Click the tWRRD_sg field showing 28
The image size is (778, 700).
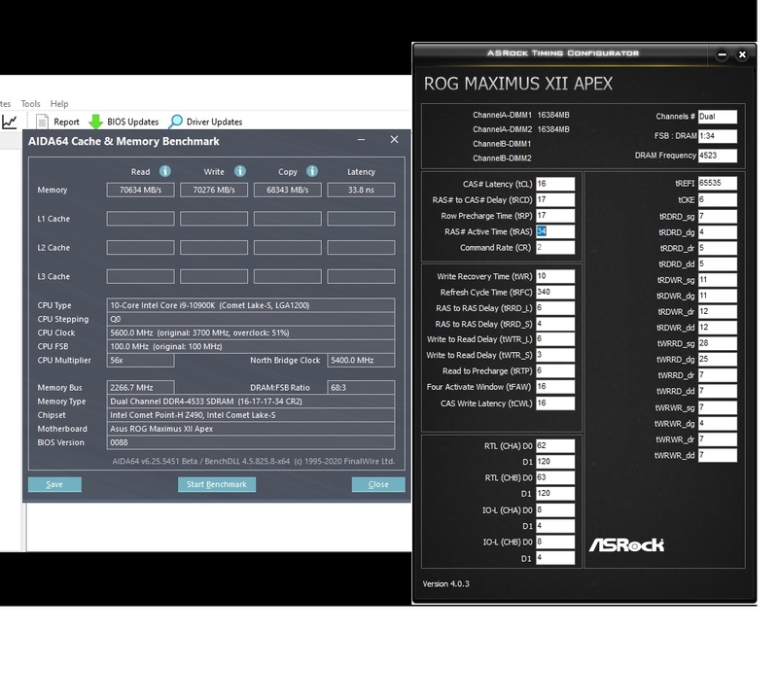(x=718, y=343)
